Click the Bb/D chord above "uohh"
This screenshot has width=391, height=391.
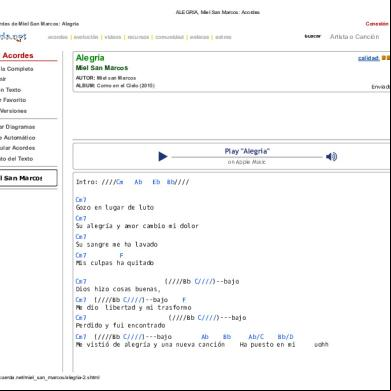coord(285,337)
